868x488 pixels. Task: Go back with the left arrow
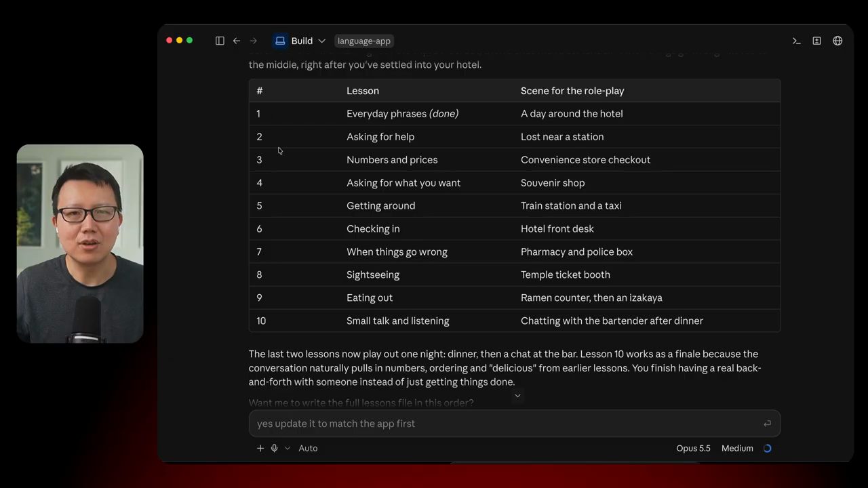pyautogui.click(x=237, y=41)
